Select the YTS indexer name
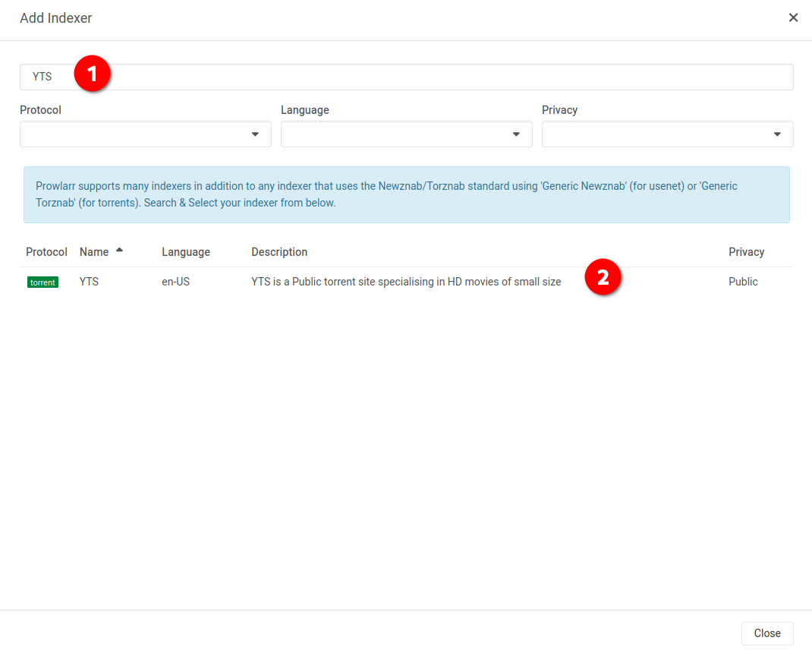The height and width of the screenshot is (653, 812). coord(89,282)
